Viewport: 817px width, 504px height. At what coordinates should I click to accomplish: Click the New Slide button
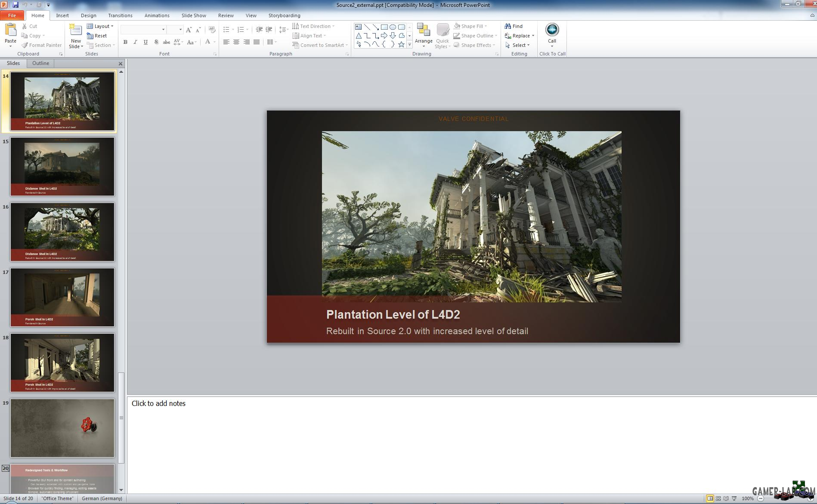pyautogui.click(x=76, y=36)
